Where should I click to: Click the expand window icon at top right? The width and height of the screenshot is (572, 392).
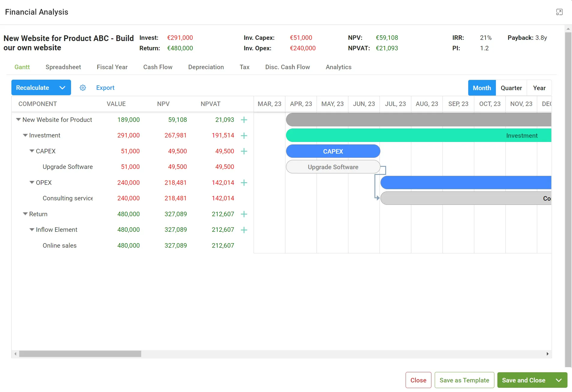559,12
